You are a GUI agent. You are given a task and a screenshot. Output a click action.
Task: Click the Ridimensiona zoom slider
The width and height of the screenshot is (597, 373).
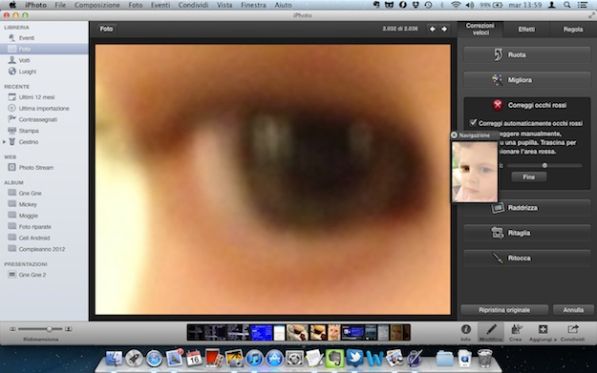click(40, 329)
